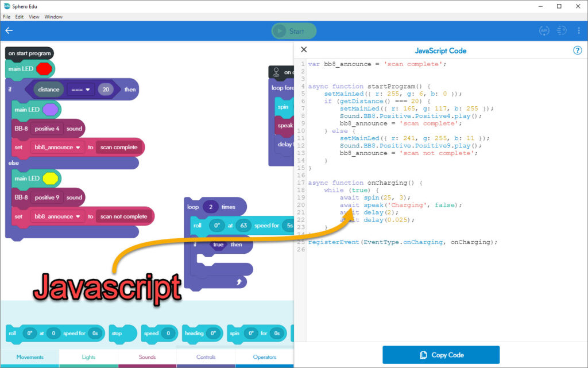Screen dimensions: 588x368
Task: Close the JavaScript Code panel
Action: pyautogui.click(x=304, y=49)
